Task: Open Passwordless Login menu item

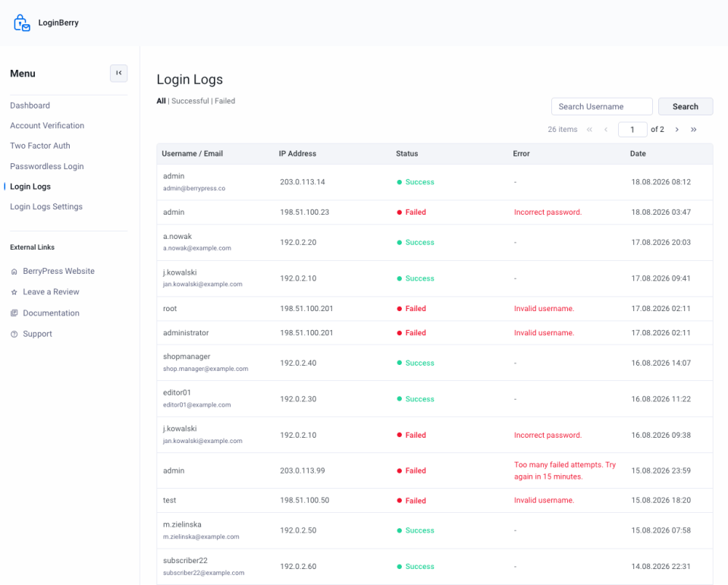Action: (47, 166)
